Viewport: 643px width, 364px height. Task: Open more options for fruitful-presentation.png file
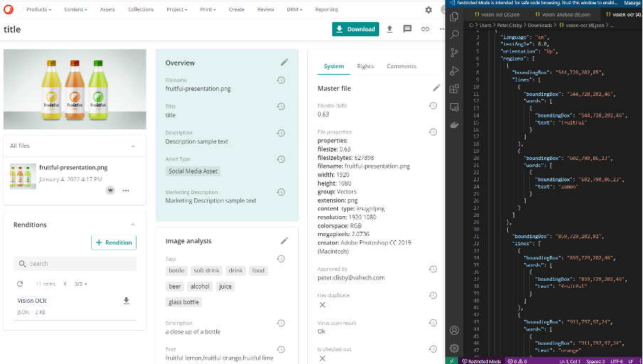(126, 191)
